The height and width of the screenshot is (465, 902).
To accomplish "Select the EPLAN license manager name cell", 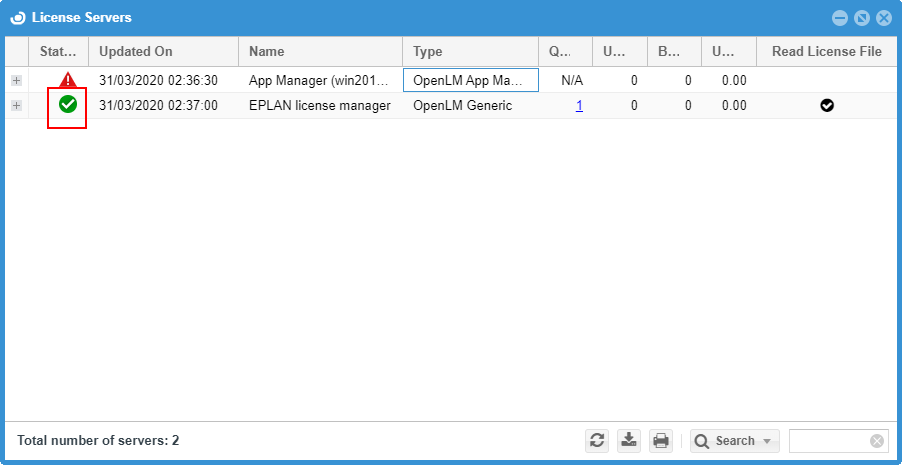I will coord(319,106).
